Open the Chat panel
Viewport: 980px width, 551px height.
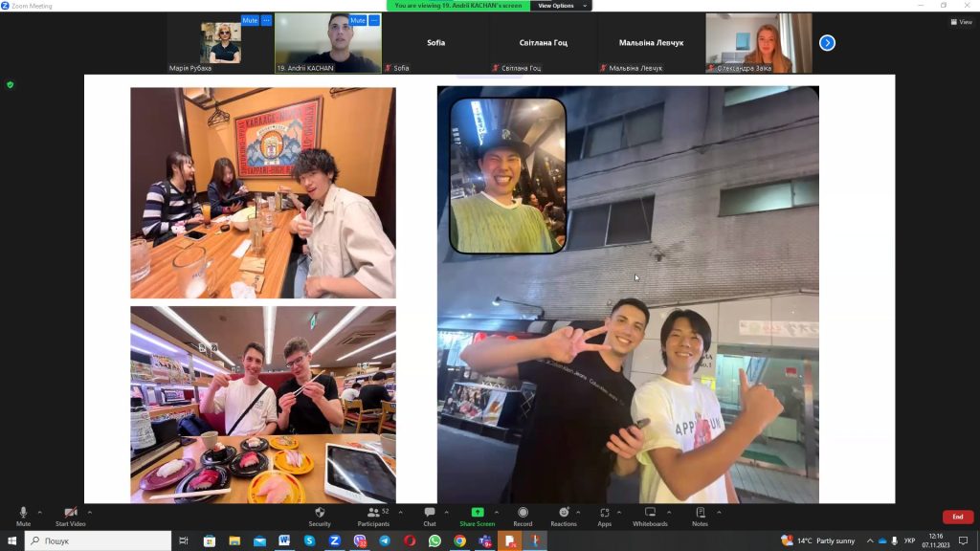(430, 516)
